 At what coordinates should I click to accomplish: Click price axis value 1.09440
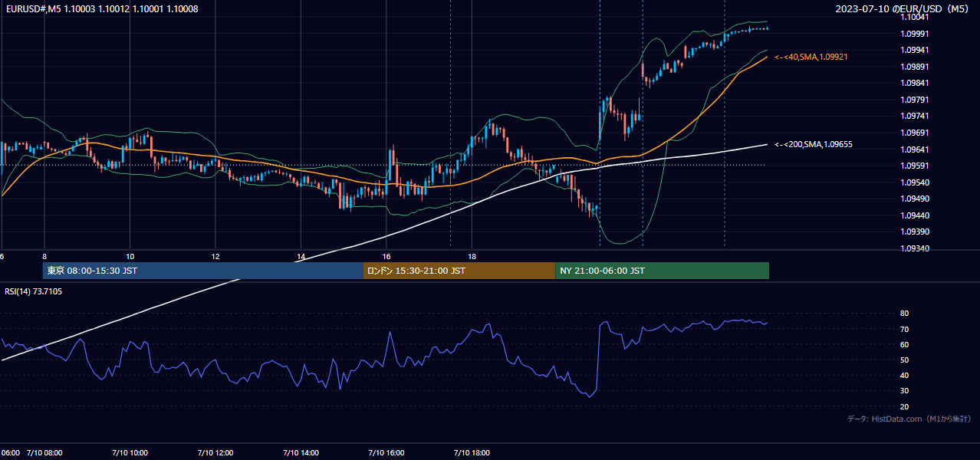tap(914, 215)
